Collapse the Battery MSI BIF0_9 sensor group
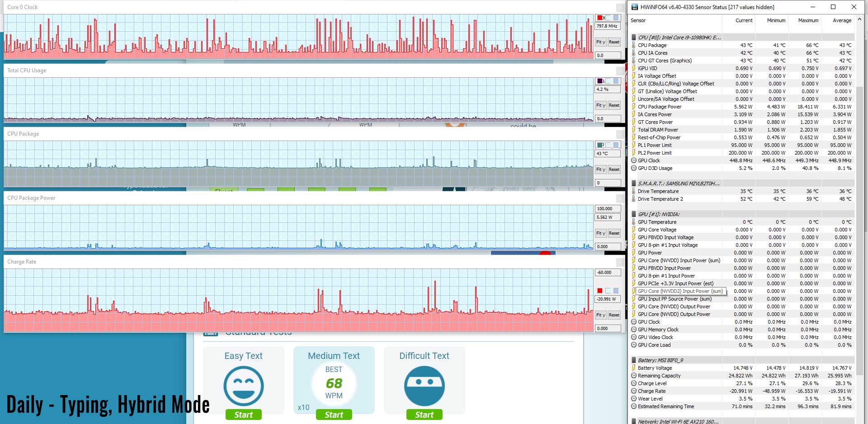Image resolution: width=868 pixels, height=424 pixels. point(634,360)
